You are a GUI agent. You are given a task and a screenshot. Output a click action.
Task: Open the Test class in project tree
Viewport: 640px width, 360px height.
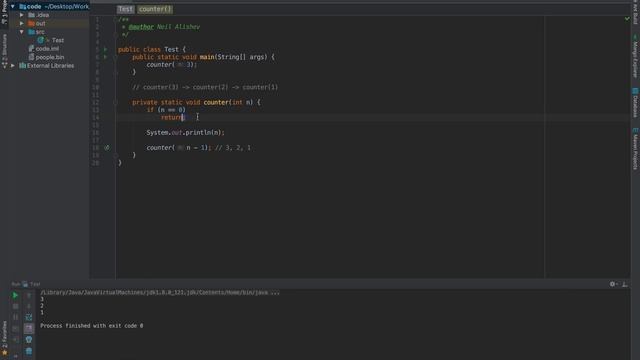tap(51, 40)
